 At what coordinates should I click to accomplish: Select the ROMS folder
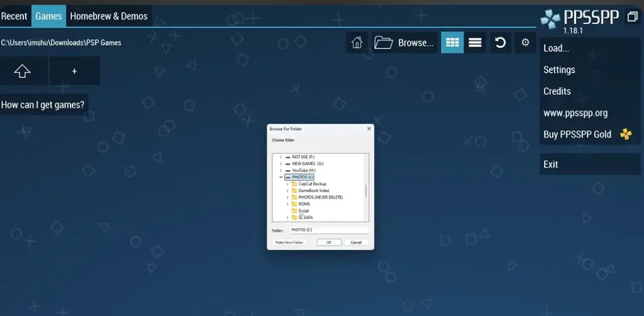301,204
